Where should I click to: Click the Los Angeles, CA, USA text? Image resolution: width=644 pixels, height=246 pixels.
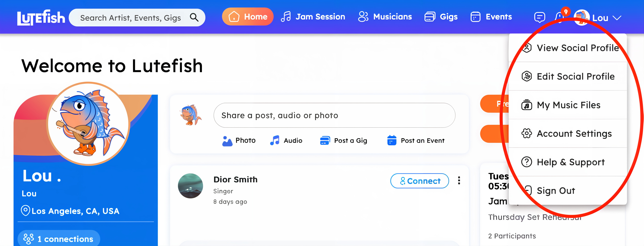[x=75, y=211]
